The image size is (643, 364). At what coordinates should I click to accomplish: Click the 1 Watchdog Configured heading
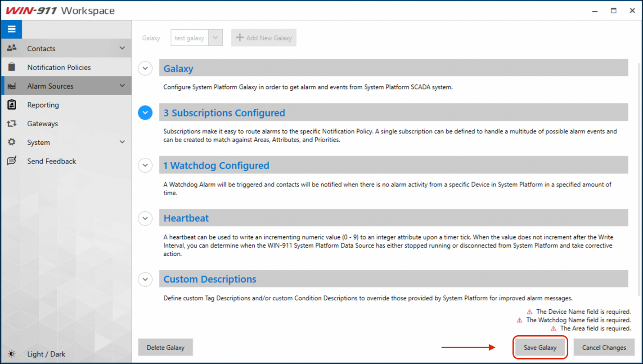(216, 165)
